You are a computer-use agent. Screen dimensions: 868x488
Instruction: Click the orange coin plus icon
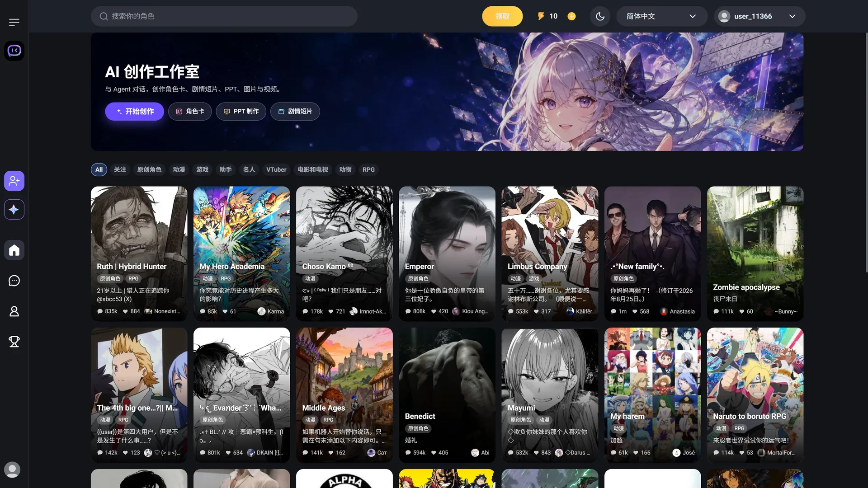coord(571,16)
